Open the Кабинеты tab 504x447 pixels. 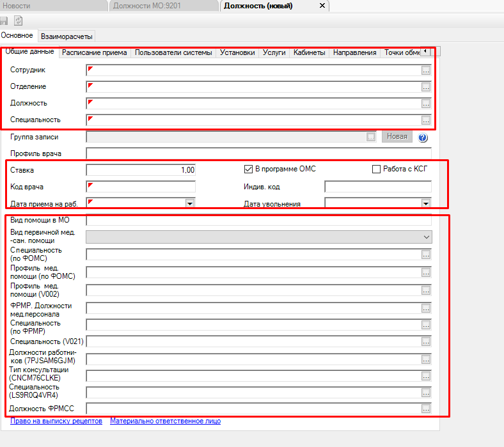click(x=310, y=52)
